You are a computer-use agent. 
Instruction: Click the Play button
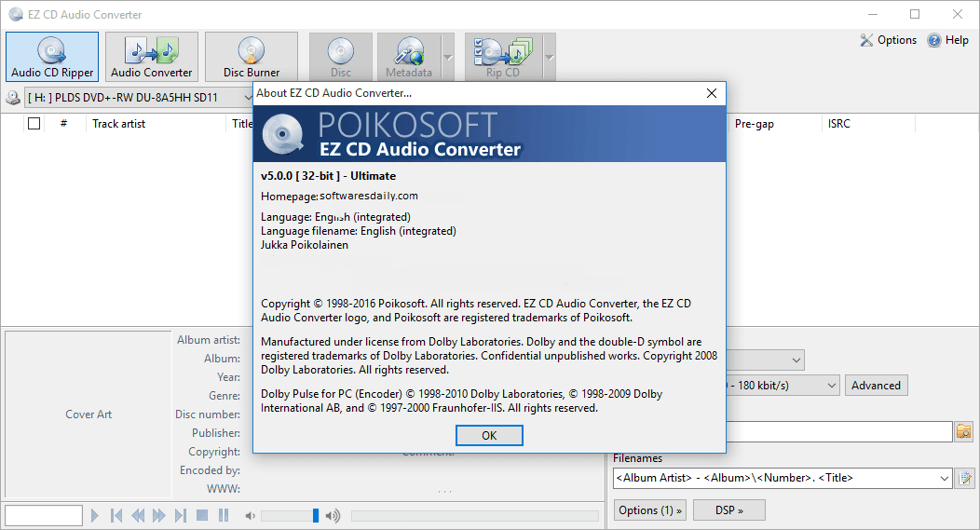94,516
